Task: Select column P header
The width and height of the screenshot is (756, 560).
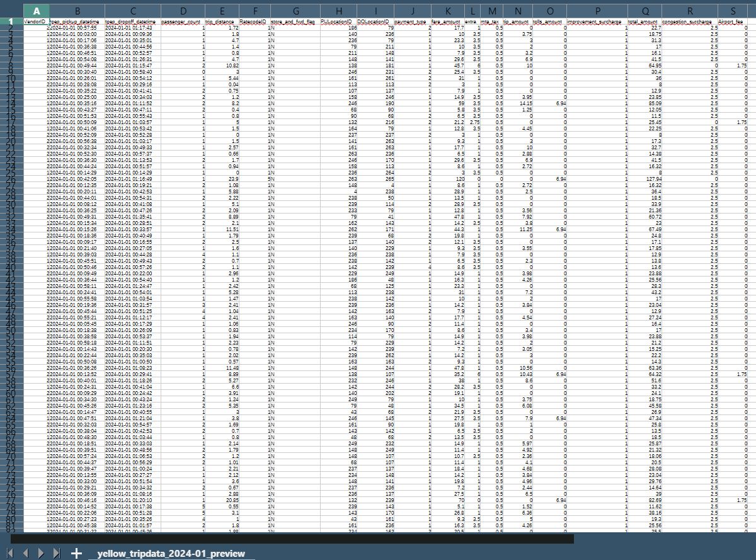Action: pyautogui.click(x=597, y=11)
